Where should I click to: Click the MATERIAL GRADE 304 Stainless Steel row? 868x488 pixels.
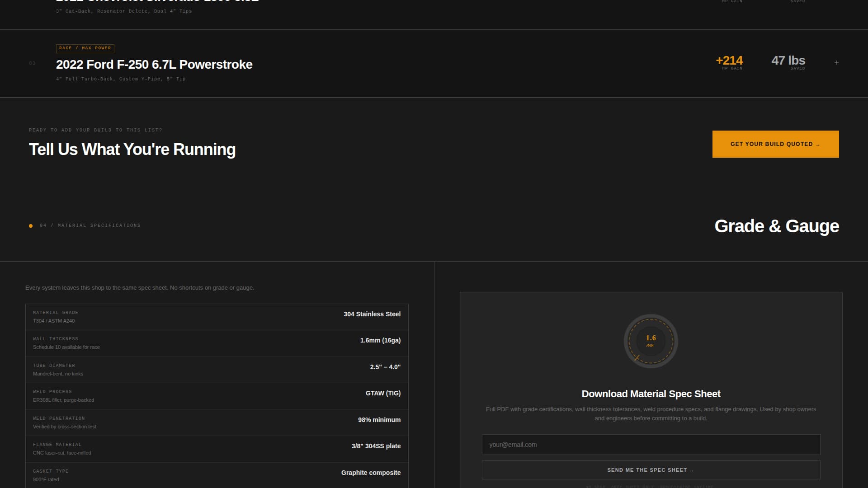point(217,316)
